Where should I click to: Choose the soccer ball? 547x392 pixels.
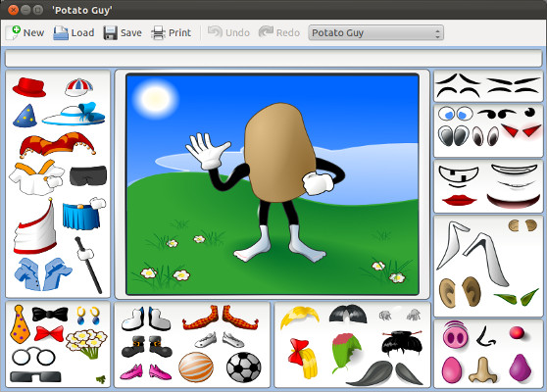click(x=243, y=367)
